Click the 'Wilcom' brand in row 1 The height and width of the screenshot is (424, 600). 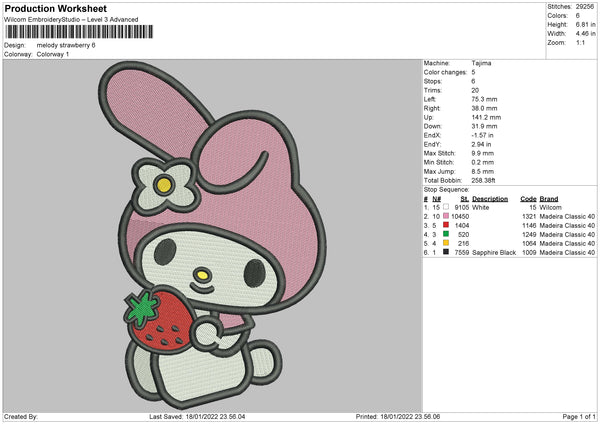tap(550, 207)
